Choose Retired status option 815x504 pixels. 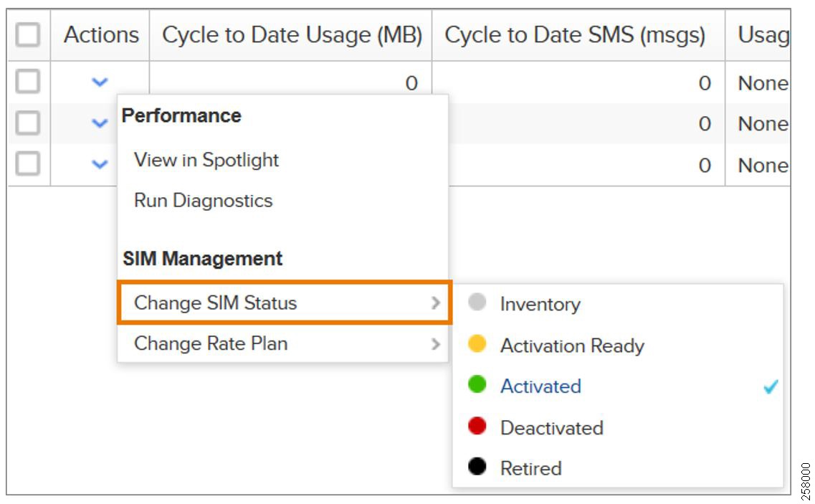tap(530, 468)
